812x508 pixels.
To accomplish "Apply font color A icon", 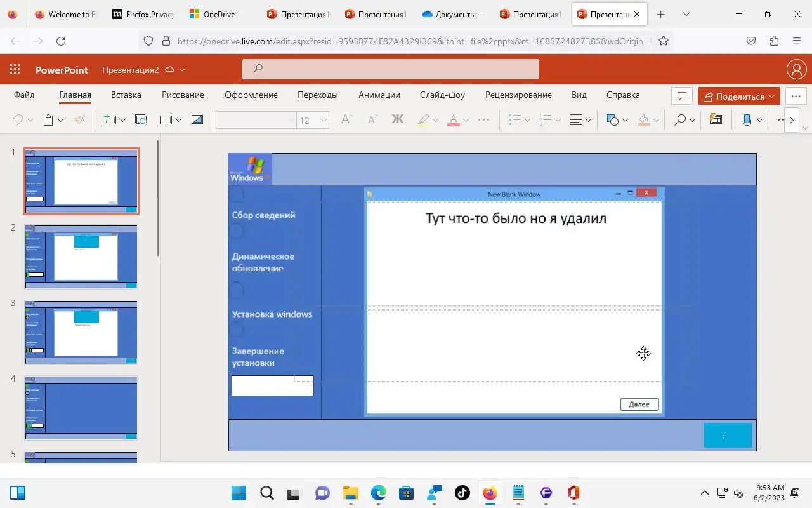I will (x=453, y=119).
